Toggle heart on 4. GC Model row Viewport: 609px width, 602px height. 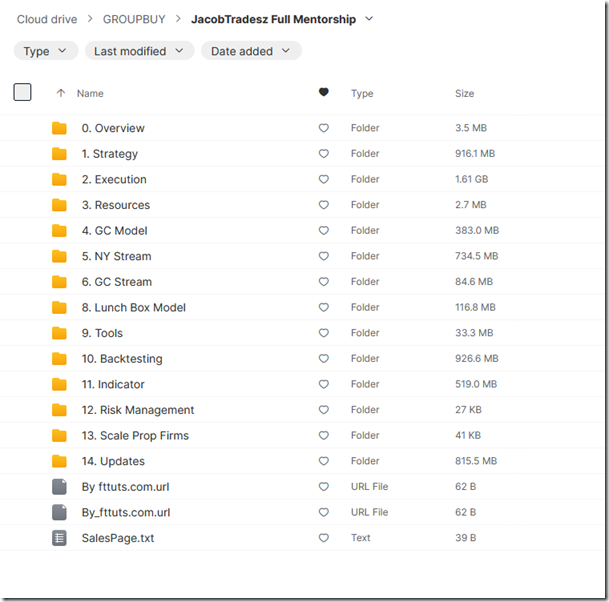[x=324, y=230]
